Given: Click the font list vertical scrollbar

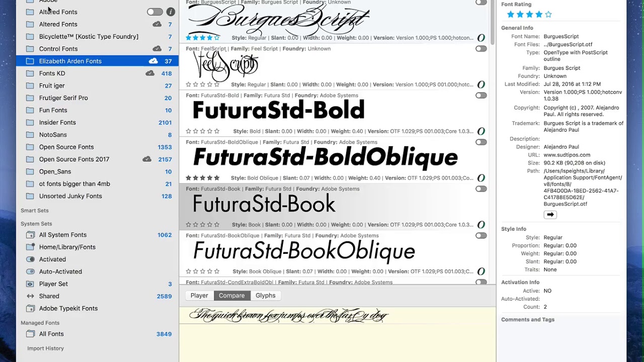Looking at the screenshot, I should tap(493, 23).
